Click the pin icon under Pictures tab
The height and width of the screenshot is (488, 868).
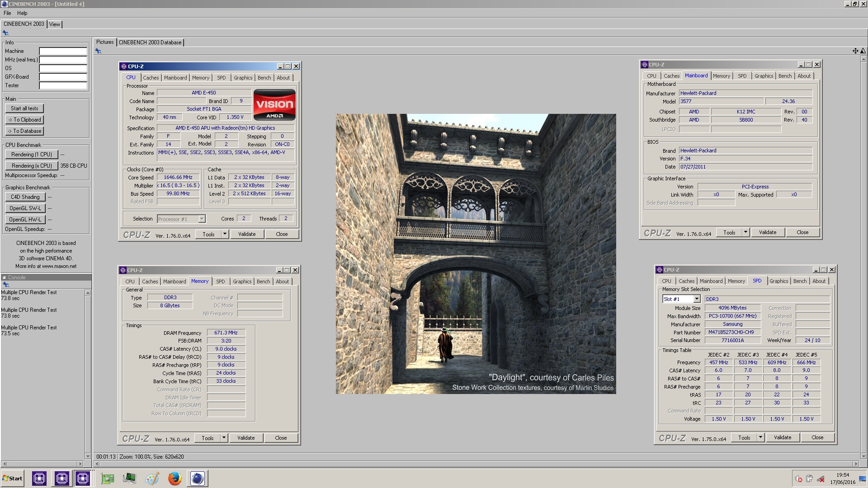pos(98,51)
